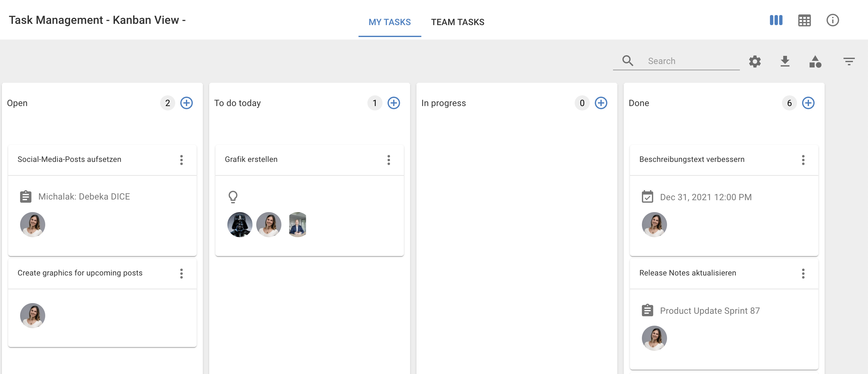Open the filter list icon
This screenshot has height=374, width=868.
click(x=849, y=61)
